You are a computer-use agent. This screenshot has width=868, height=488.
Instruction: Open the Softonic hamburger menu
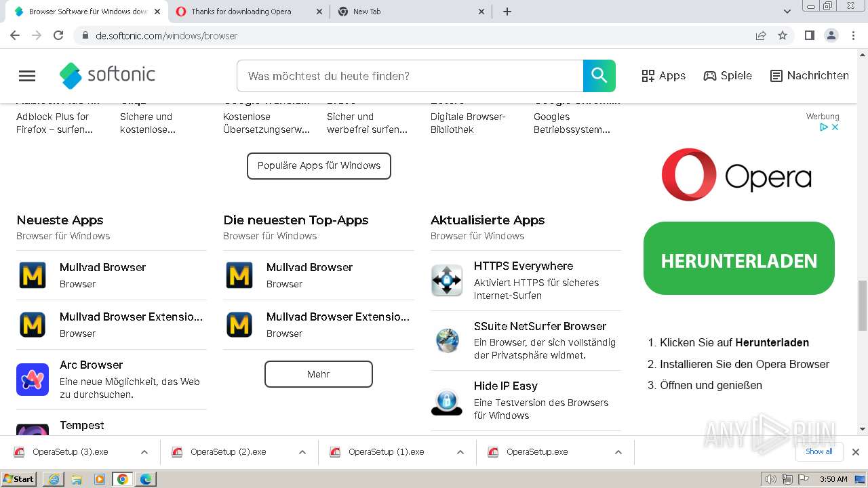(x=27, y=76)
